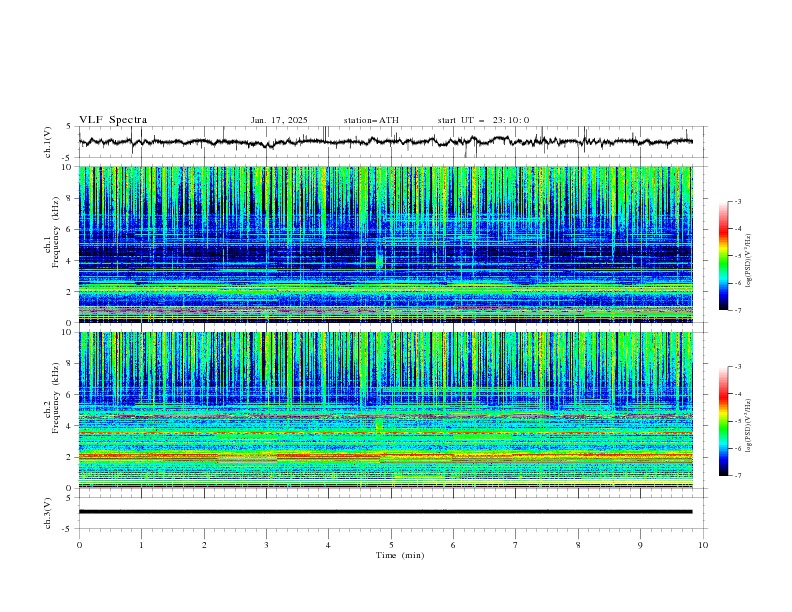Click time axis tick label "5"
Image resolution: width=792 pixels, height=612 pixels.
[391, 545]
